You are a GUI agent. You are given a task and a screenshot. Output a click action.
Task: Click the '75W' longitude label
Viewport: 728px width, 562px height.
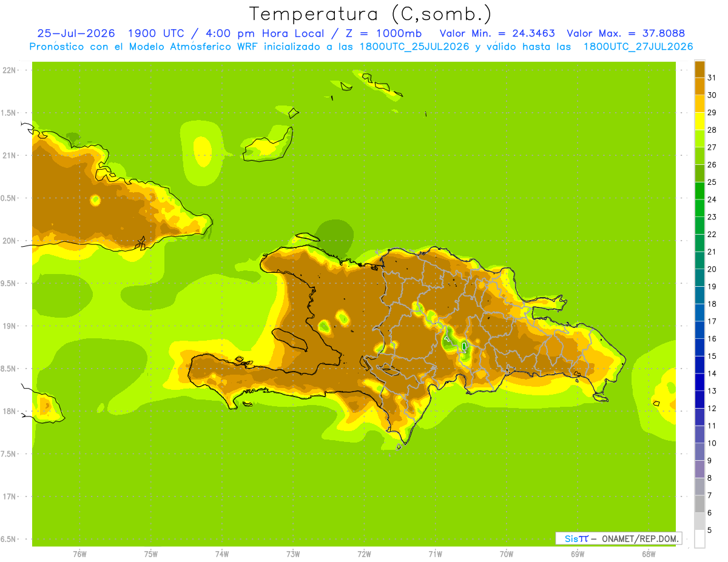151,554
